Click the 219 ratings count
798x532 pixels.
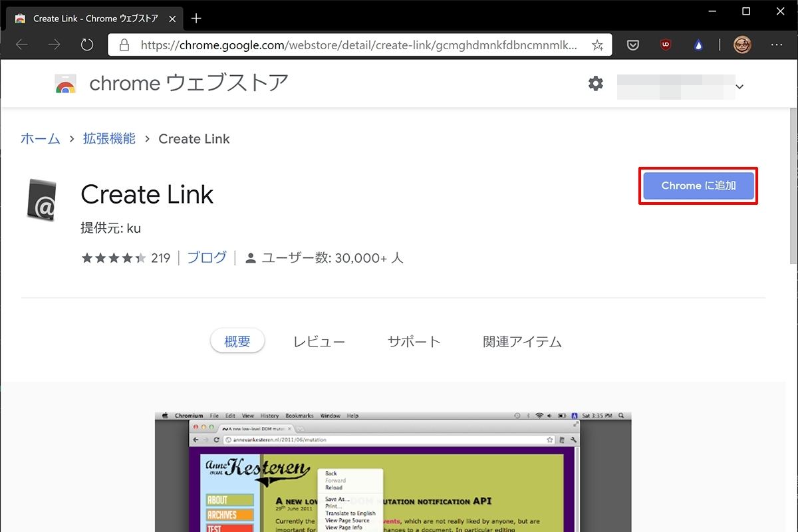point(161,258)
